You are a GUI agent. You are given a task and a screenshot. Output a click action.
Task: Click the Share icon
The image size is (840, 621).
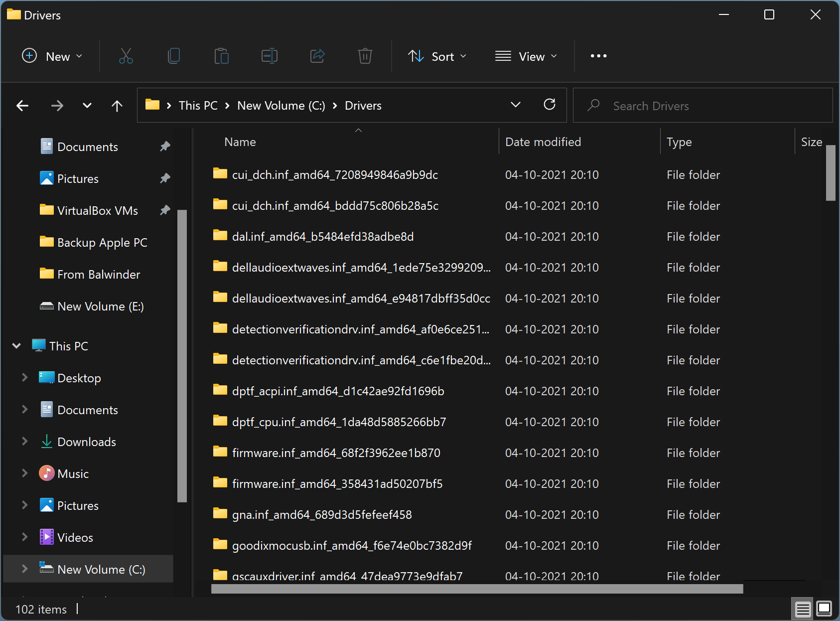(x=317, y=56)
